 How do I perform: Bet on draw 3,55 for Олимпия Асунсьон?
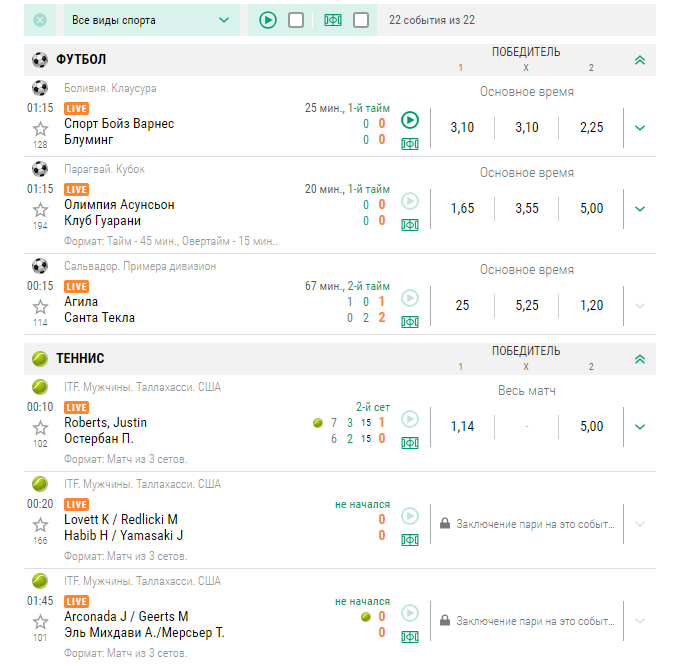tap(526, 209)
